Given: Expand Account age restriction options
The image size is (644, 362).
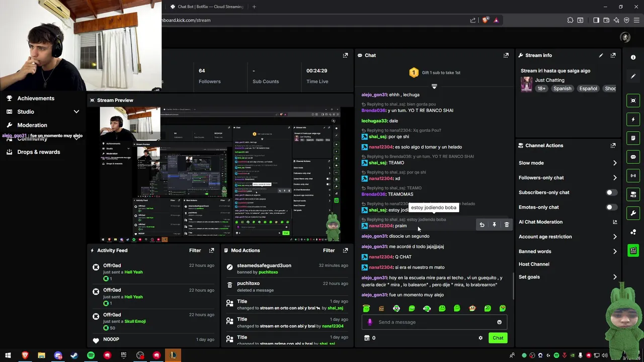Looking at the screenshot, I should click(x=614, y=237).
